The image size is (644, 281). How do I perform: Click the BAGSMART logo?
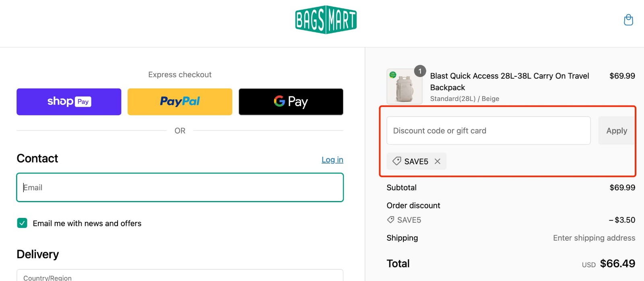(x=326, y=20)
